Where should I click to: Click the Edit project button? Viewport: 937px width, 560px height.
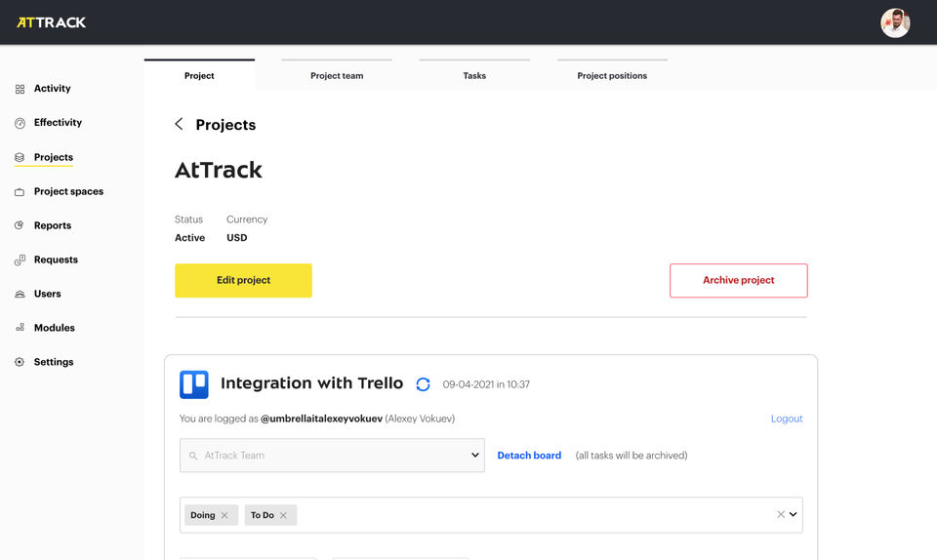tap(243, 281)
